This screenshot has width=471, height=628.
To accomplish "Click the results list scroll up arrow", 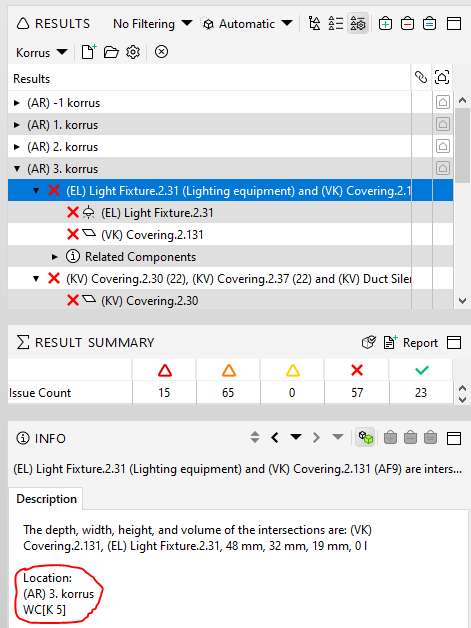I will pos(462,101).
